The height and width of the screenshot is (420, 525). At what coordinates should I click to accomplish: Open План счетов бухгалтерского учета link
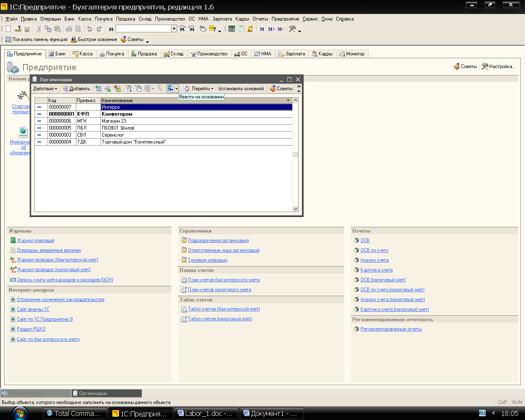(x=224, y=280)
